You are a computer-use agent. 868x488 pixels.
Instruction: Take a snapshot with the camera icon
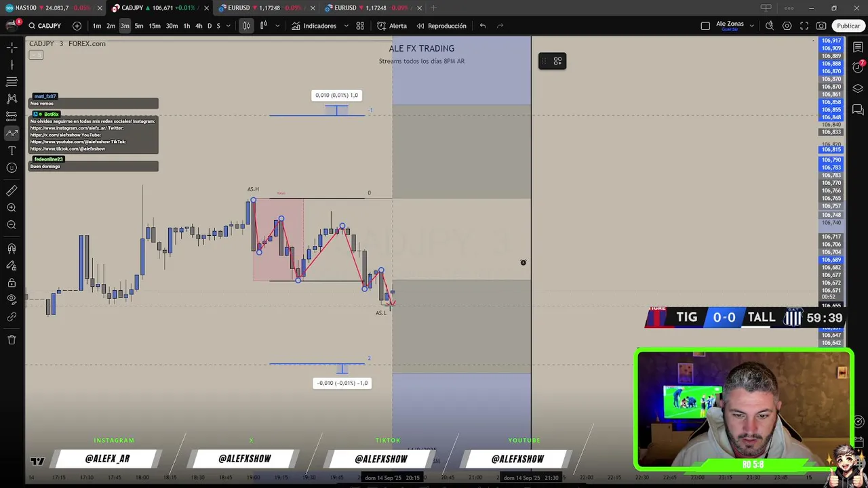tap(821, 26)
